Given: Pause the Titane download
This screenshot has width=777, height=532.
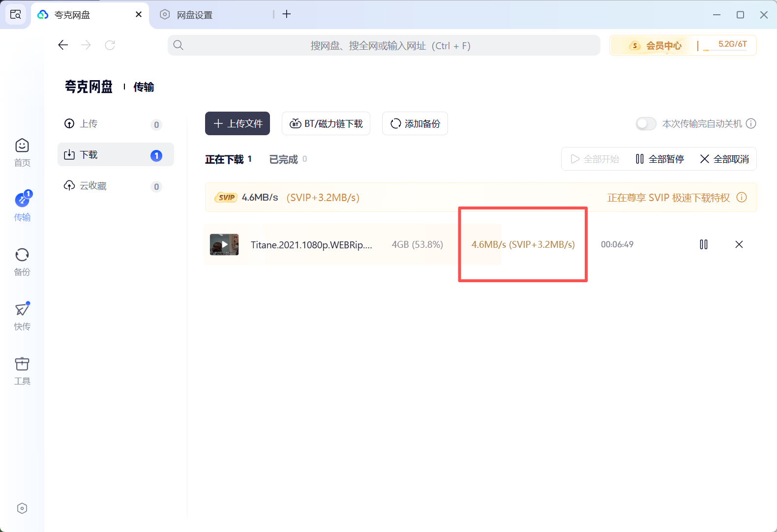Looking at the screenshot, I should [703, 244].
